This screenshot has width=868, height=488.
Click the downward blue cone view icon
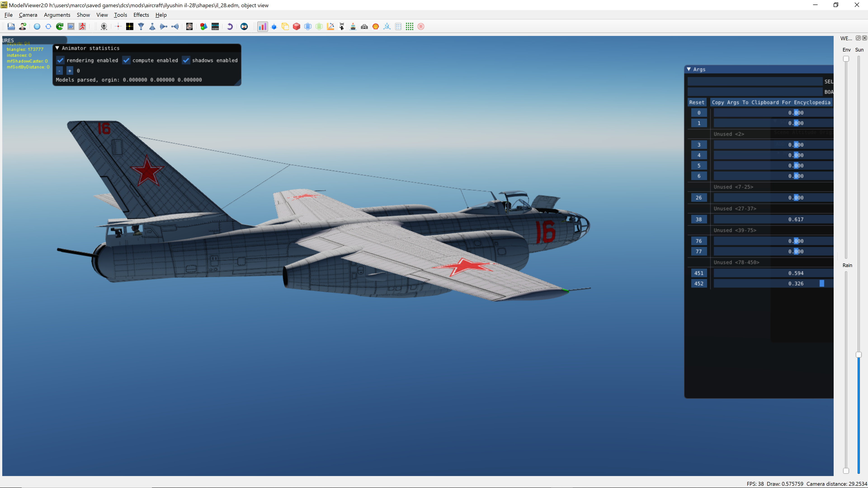tap(141, 27)
